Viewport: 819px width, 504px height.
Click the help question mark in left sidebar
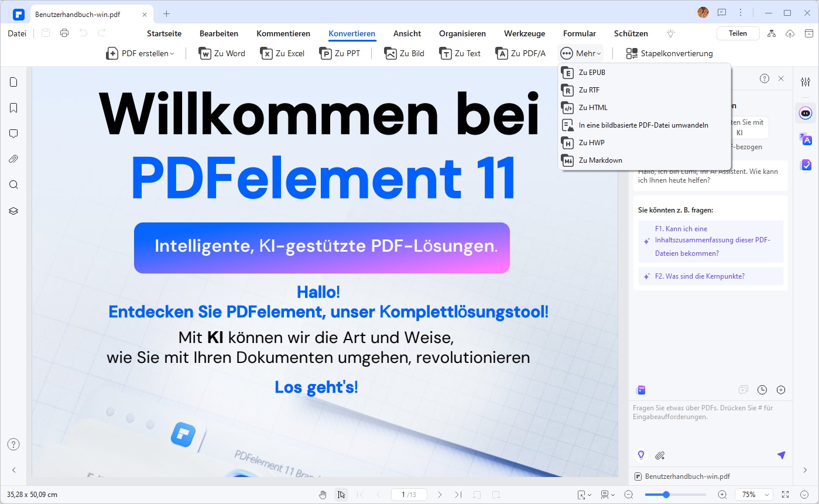[x=13, y=444]
